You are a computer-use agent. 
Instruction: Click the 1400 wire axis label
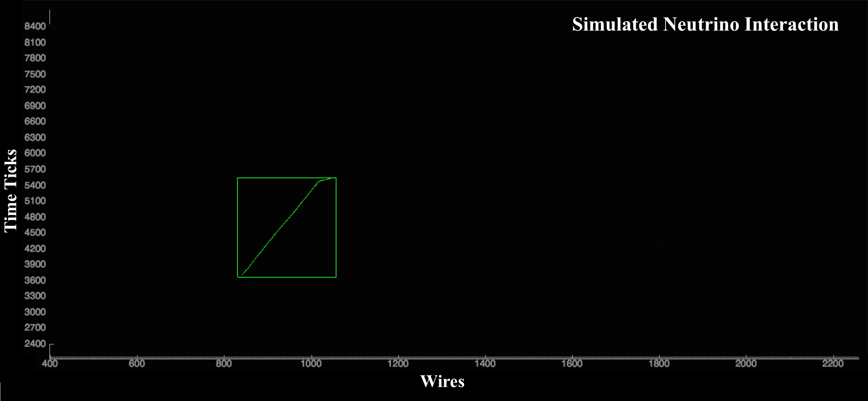click(x=485, y=364)
